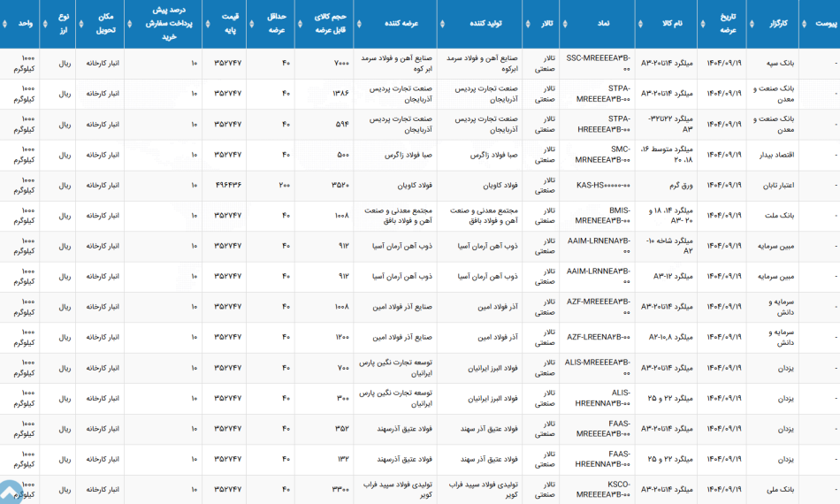Viewport: 840px width, 504px height.
Task: Click sort arrows next to تولید کننده
Action: 442,24
